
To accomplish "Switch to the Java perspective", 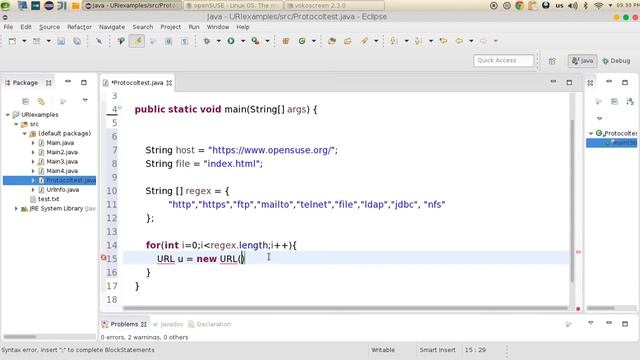I will click(582, 61).
